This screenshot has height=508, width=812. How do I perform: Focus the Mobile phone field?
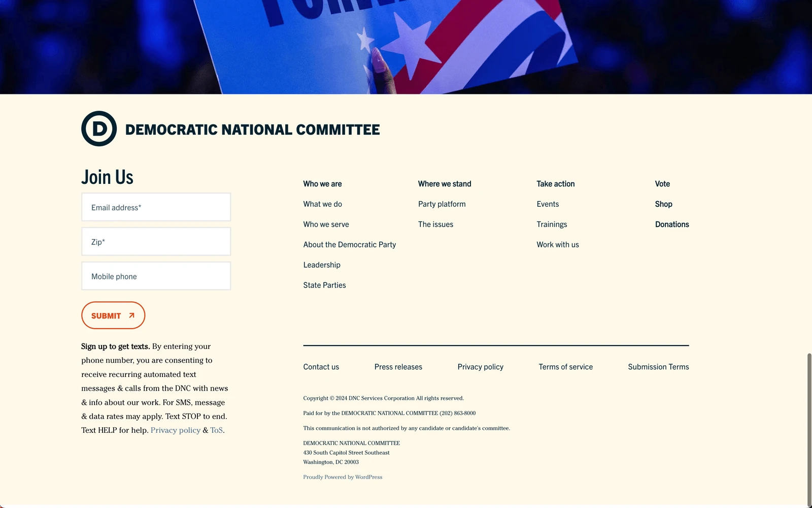[x=156, y=276]
